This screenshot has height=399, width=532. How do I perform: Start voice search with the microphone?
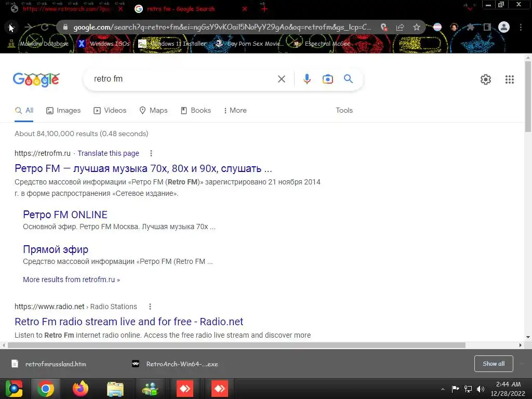(x=307, y=79)
